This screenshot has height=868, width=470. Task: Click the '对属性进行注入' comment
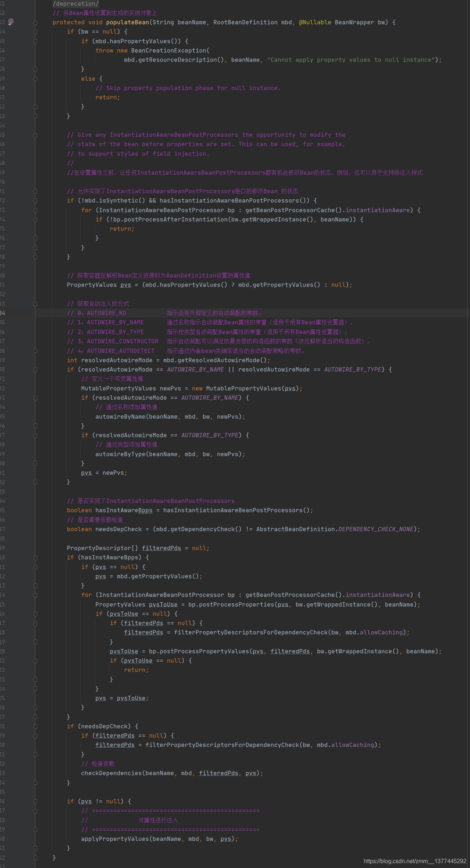pos(158,820)
